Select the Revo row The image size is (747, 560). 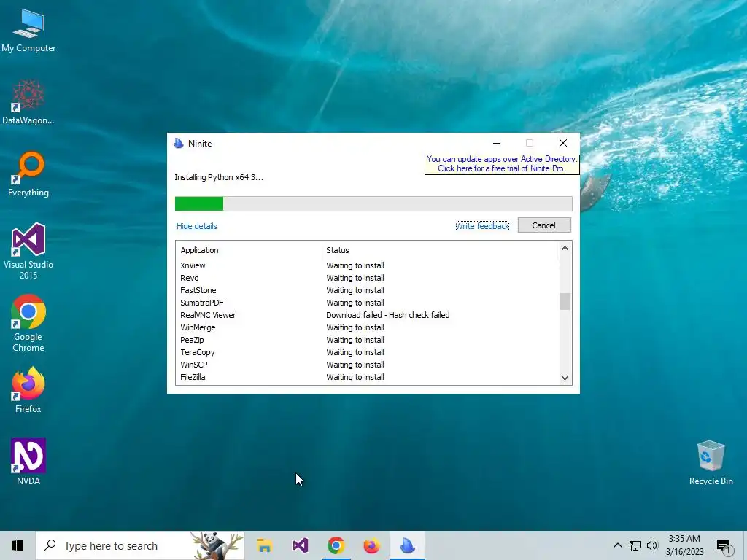367,278
